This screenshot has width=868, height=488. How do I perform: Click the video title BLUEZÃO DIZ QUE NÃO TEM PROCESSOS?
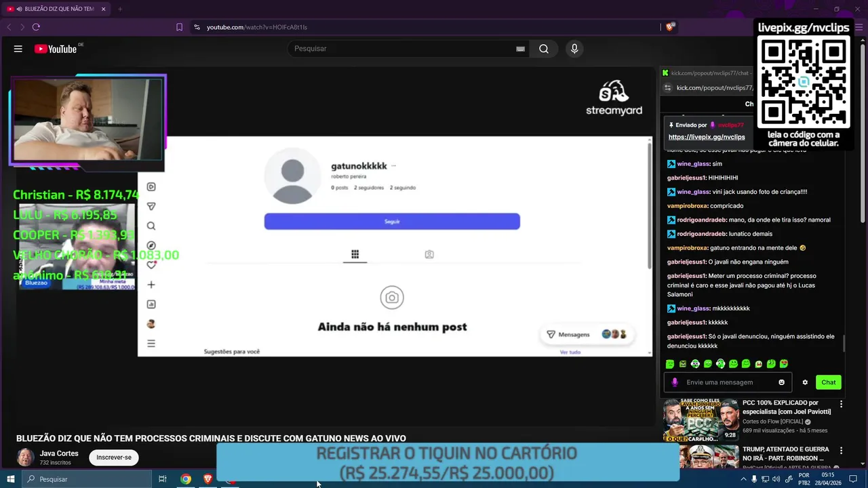click(211, 439)
